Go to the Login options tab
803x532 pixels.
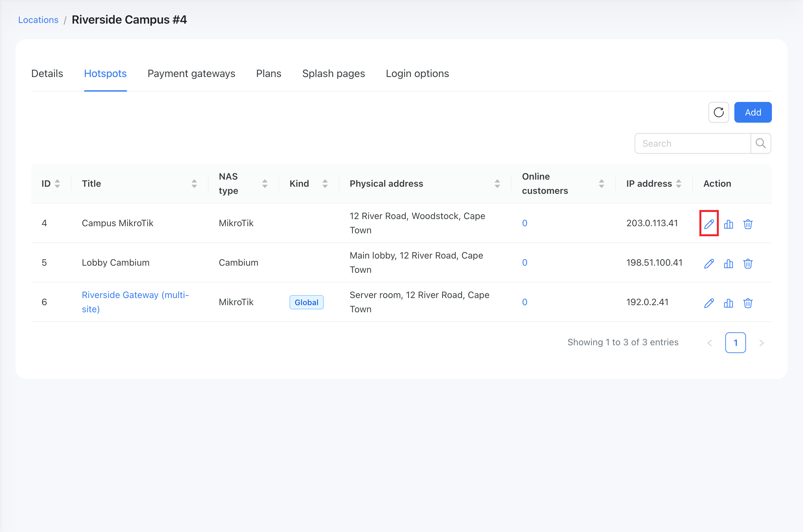coord(417,74)
